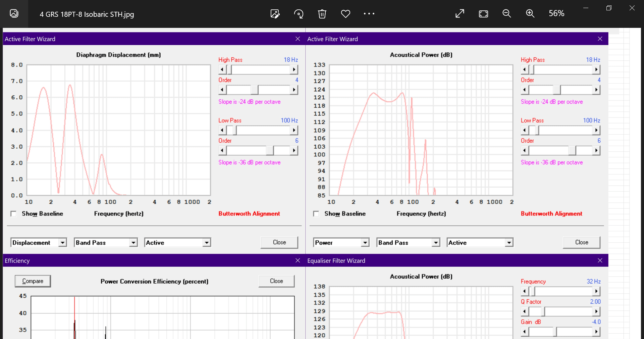Screen dimensions: 644x339
Task: Open the Power dropdown
Action: [x=365, y=242]
